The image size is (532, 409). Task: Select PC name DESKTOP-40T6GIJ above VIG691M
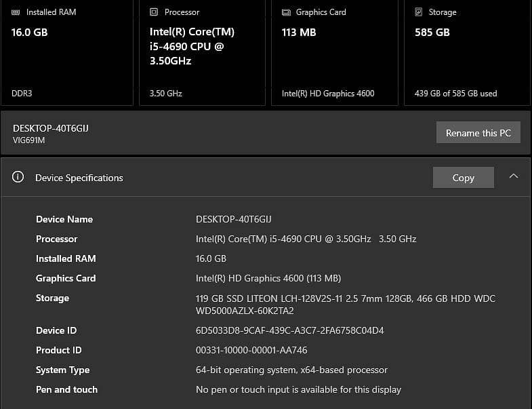click(51, 128)
